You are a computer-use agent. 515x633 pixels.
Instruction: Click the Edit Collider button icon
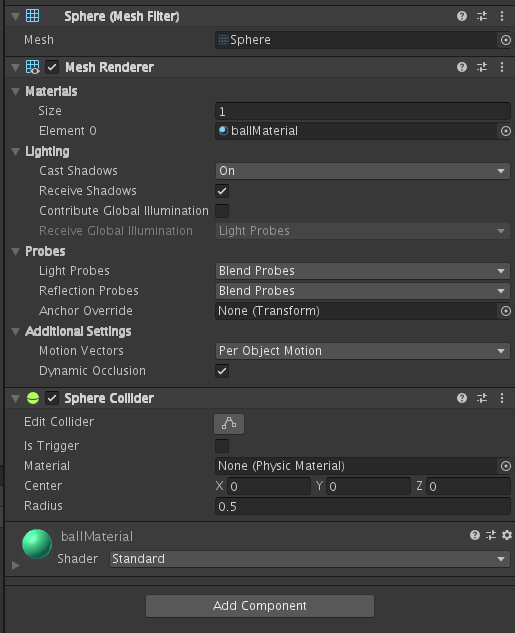[229, 423]
